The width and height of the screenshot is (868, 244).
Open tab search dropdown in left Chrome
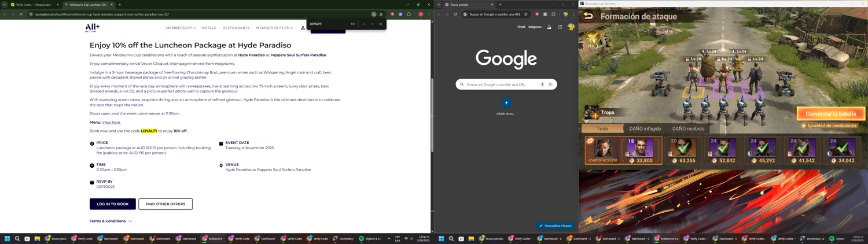(4, 5)
